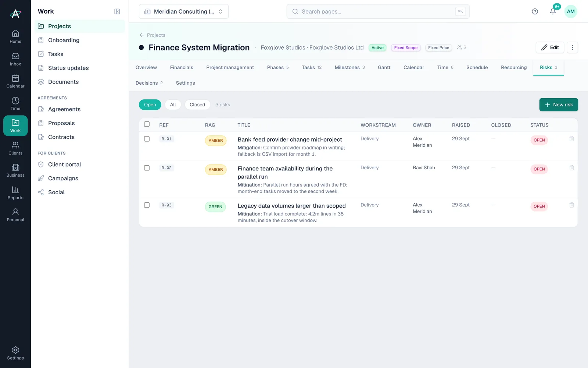The image size is (588, 368).
Task: Switch to the Milestones tab
Action: click(x=349, y=67)
